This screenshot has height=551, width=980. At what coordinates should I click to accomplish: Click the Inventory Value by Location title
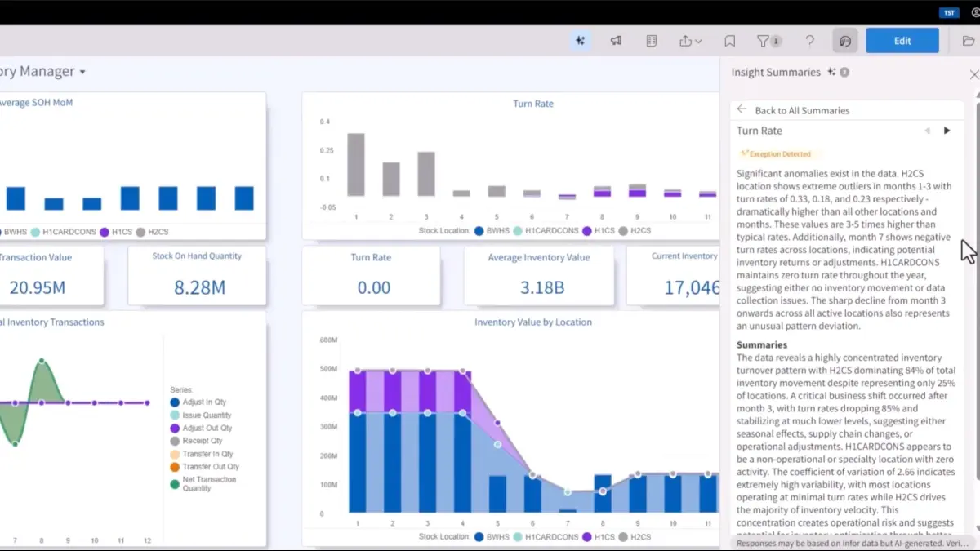click(533, 322)
